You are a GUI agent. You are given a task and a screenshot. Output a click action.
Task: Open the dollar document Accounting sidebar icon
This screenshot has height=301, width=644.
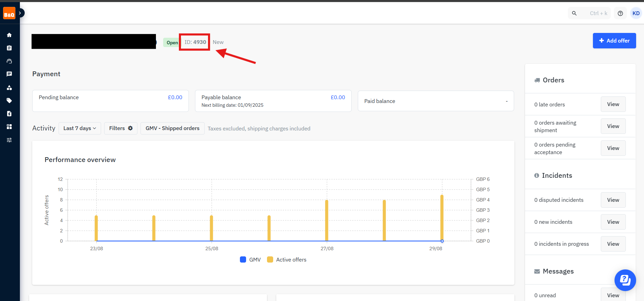click(x=9, y=114)
